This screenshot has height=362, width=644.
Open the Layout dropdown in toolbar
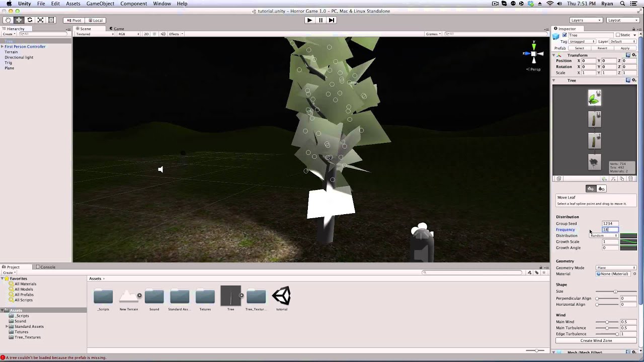coord(622,20)
